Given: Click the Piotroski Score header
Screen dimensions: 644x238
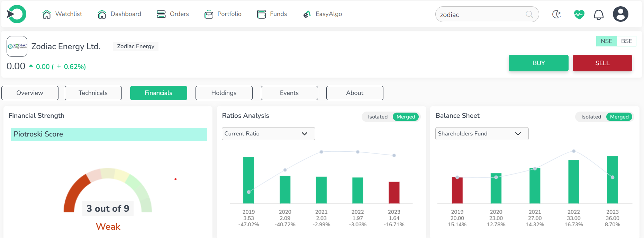Looking at the screenshot, I should coord(109,134).
